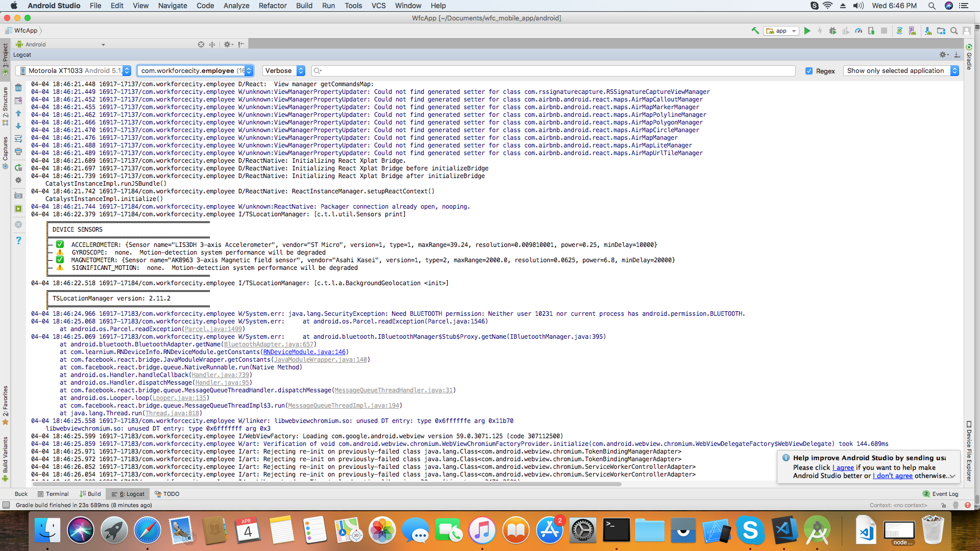This screenshot has width=980, height=551.
Task: Start screen recording with the green record icon
Action: (18, 209)
